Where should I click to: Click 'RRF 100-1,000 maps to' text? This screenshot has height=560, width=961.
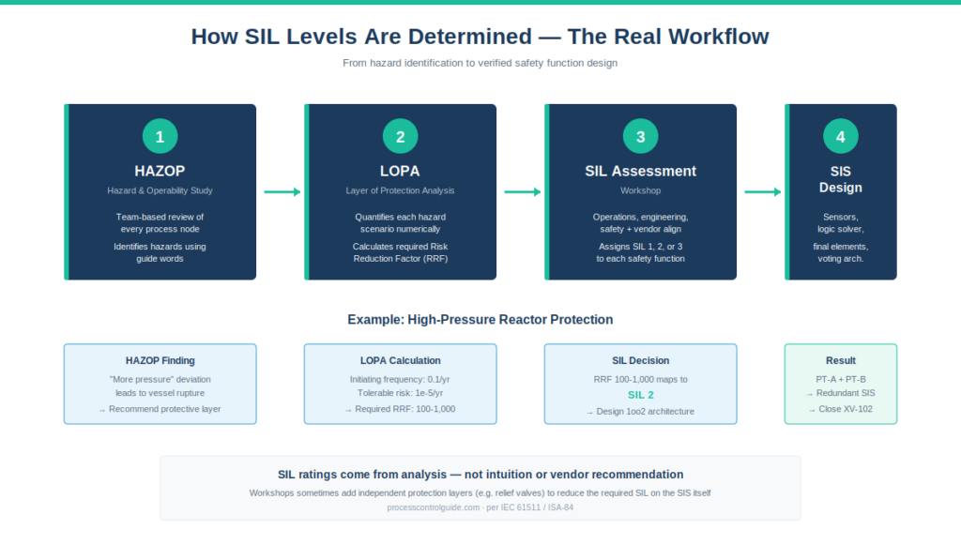(640, 379)
